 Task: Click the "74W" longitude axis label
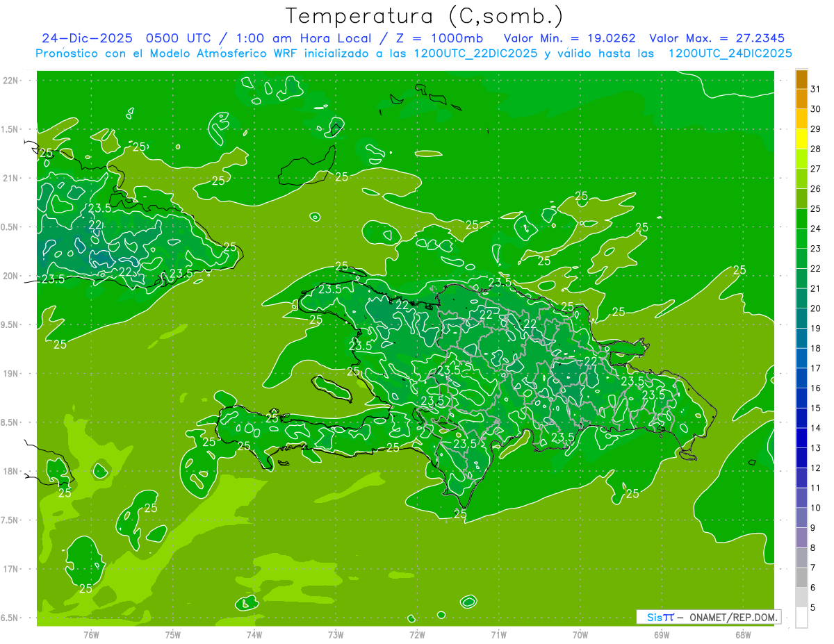click(x=254, y=634)
